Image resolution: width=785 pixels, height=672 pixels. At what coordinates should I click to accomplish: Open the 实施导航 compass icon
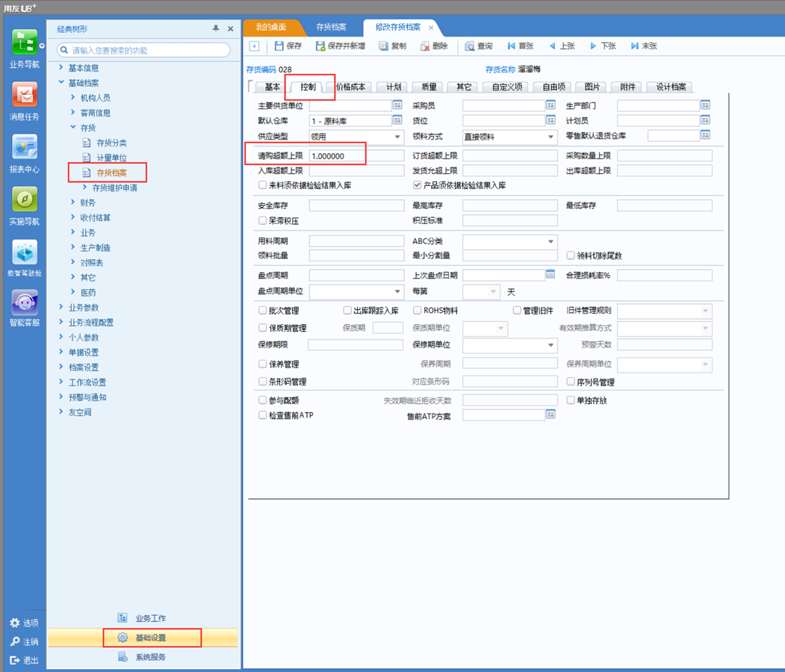click(x=25, y=199)
